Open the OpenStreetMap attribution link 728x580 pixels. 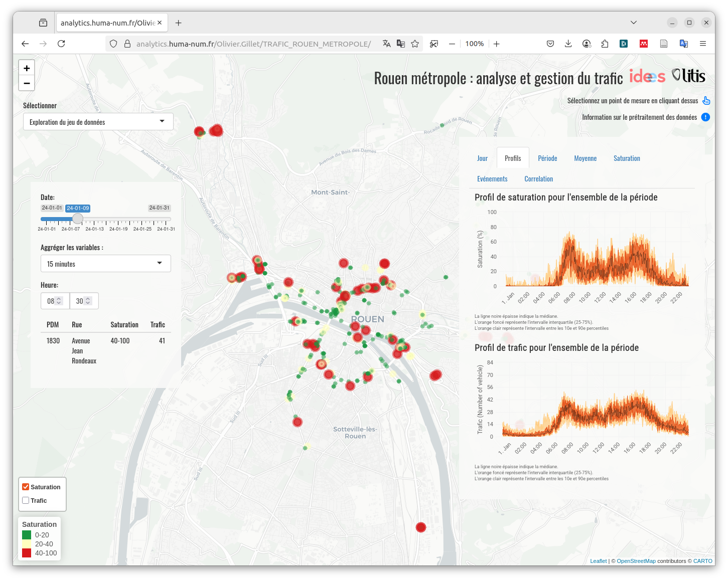tap(636, 561)
